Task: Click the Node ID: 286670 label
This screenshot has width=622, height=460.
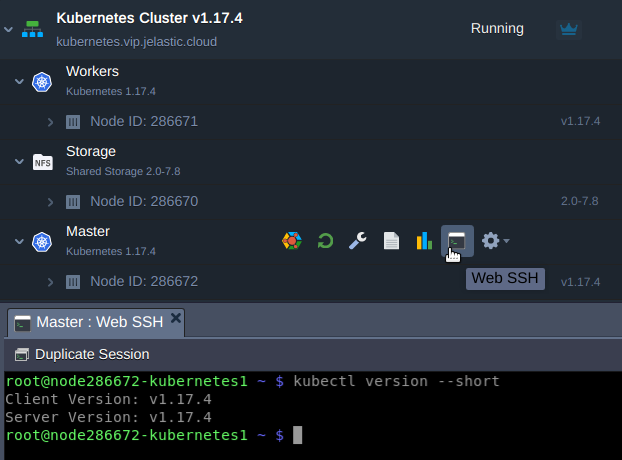Action: pos(144,201)
